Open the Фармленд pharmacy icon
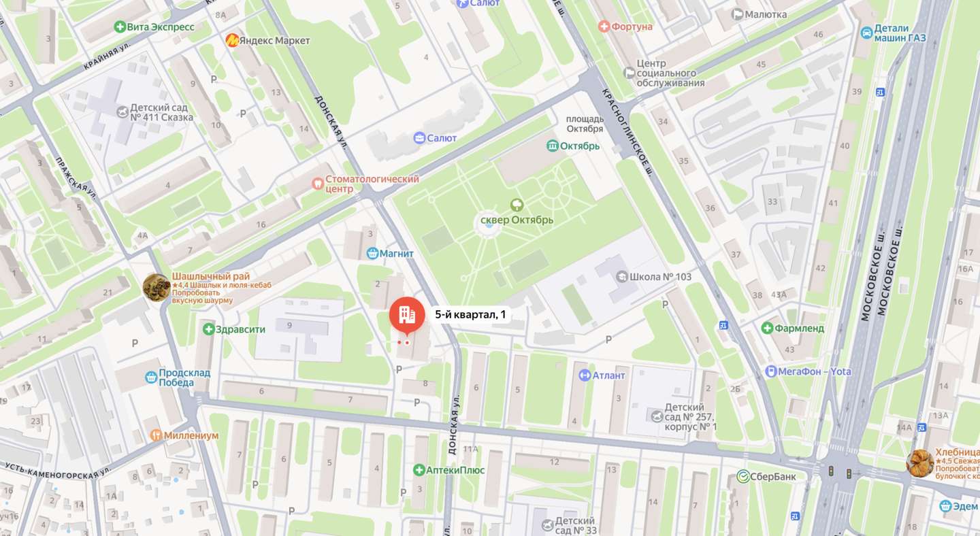Viewport: 980px width, 536px height. point(767,328)
